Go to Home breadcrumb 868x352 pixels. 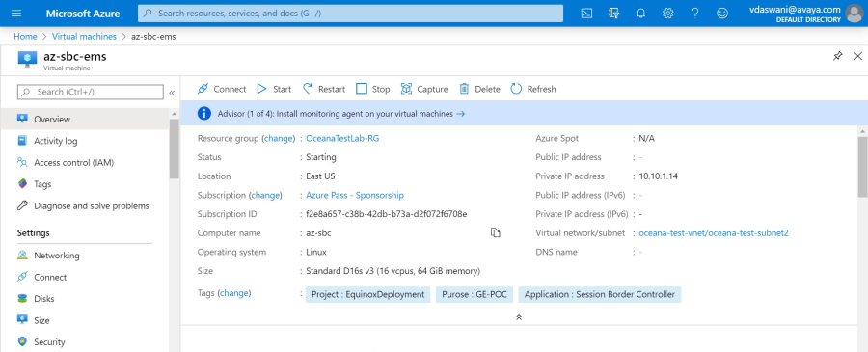[25, 36]
